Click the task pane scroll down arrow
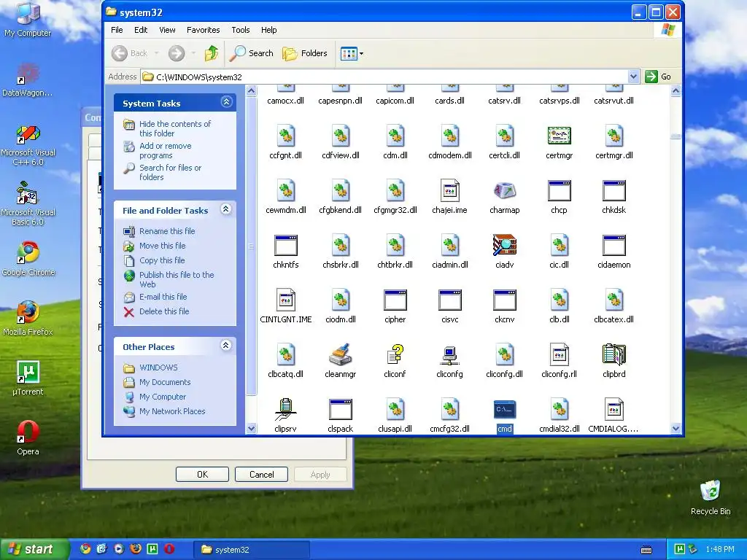747x560 pixels. point(251,428)
